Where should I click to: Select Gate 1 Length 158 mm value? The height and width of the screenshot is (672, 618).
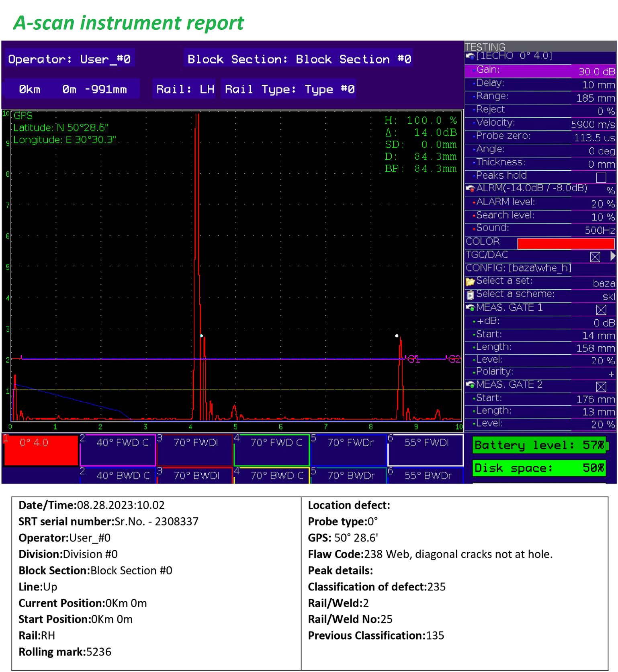(595, 348)
